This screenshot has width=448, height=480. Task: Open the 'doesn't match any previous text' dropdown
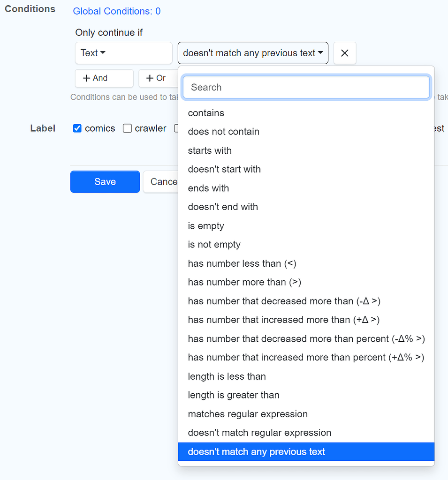click(253, 53)
